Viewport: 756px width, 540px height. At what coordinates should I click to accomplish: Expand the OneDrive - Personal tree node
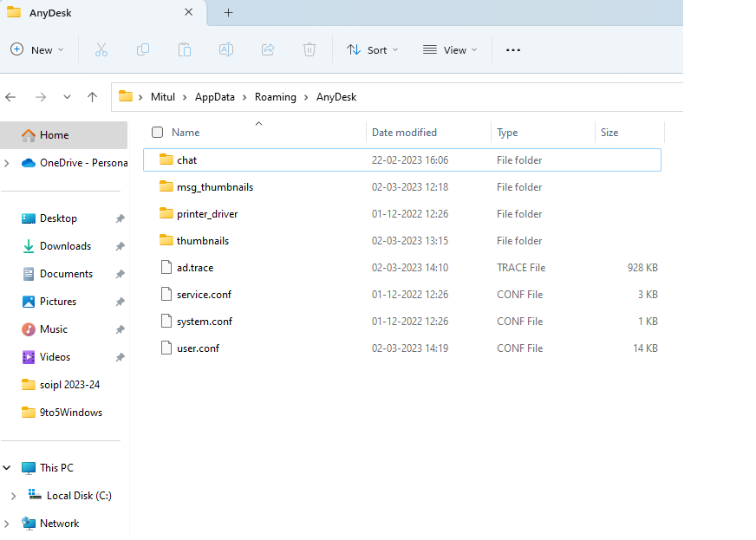[x=7, y=164]
